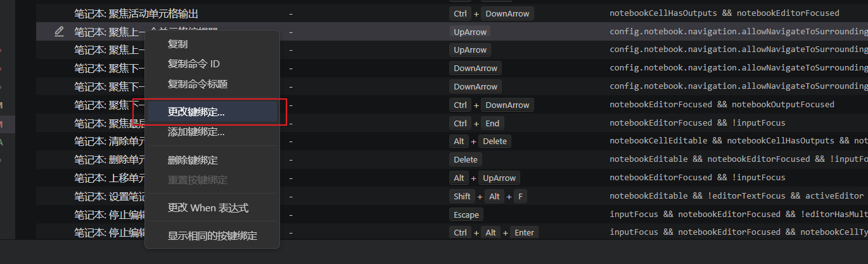Open 更改 When 表达式 option
Screen dimensions: 868x264
pyautogui.click(x=208, y=208)
